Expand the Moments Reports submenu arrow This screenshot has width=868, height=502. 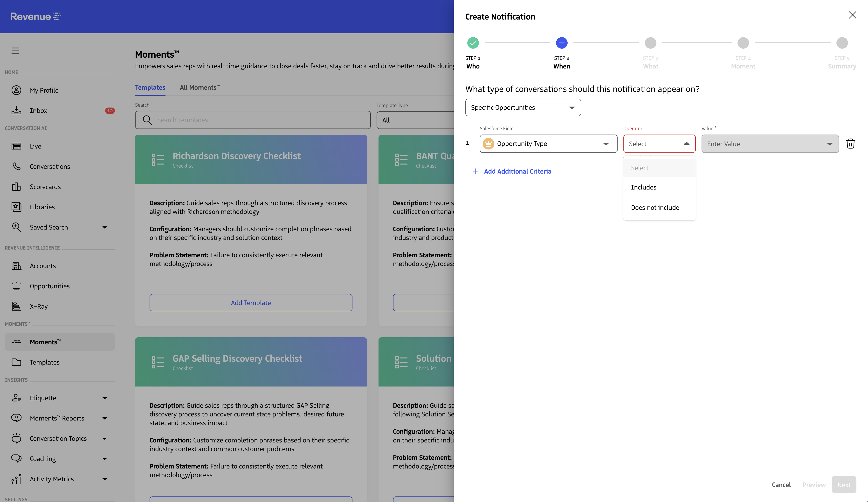[x=105, y=418]
